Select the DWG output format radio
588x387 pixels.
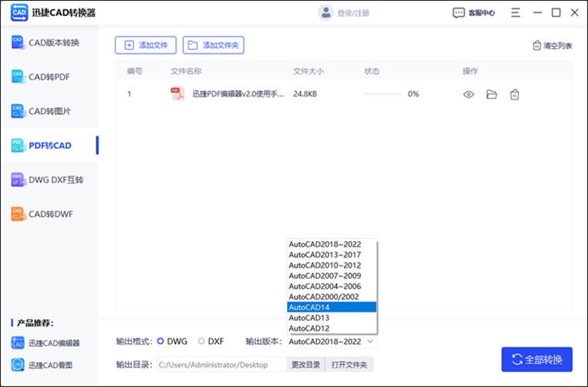160,341
